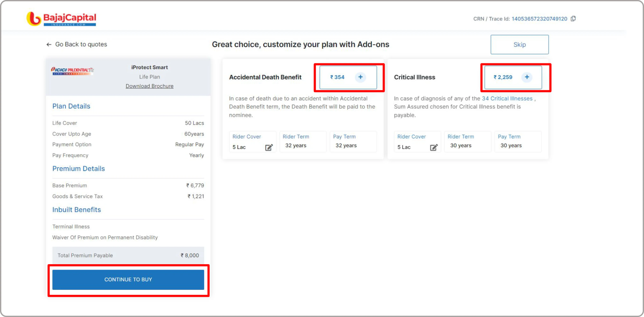
Task: Click the iProtect Smart plan name
Action: point(150,67)
